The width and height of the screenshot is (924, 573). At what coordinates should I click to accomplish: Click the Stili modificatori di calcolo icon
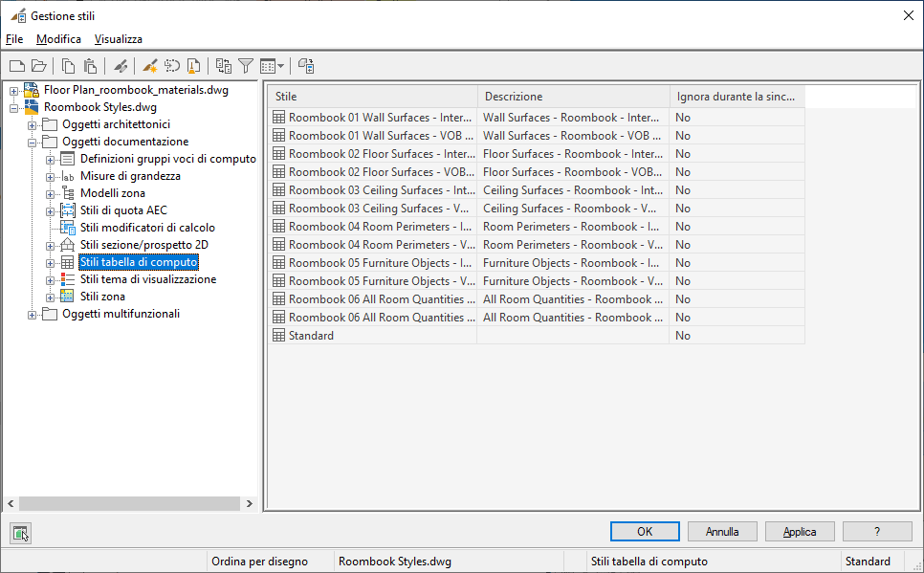click(68, 228)
